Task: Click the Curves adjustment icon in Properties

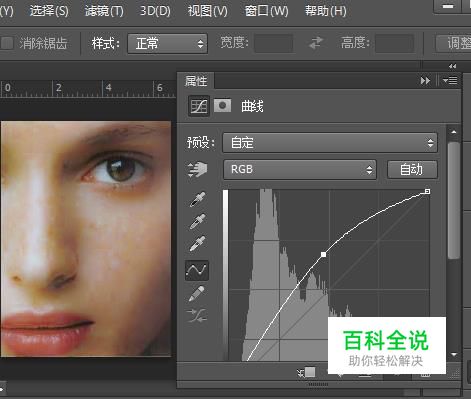Action: coord(199,106)
